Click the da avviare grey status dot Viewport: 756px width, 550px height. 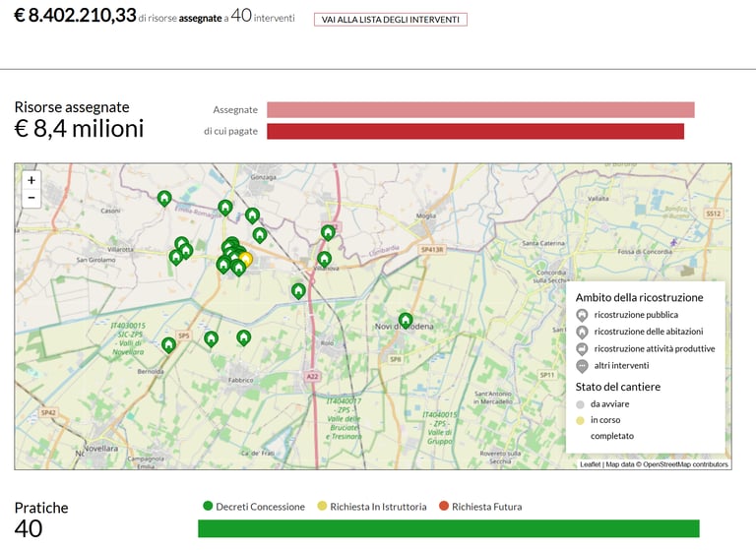pyautogui.click(x=580, y=404)
